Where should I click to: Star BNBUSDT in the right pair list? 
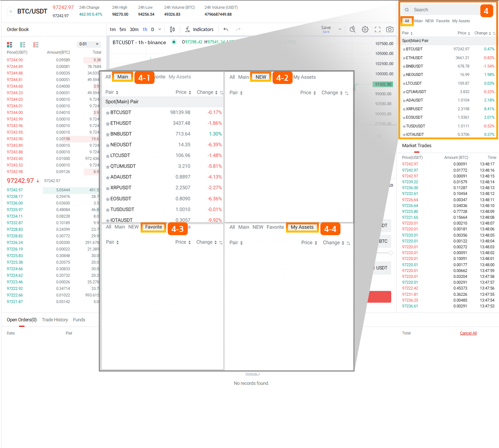404,66
